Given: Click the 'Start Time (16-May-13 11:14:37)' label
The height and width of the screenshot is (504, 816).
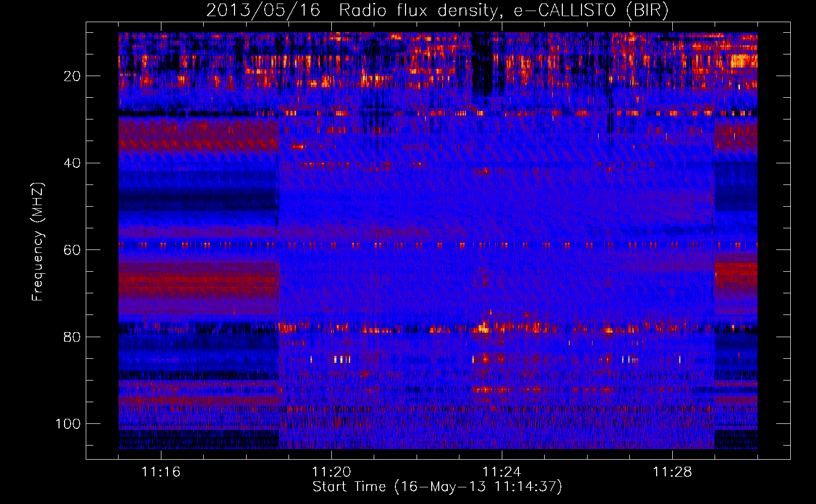Looking at the screenshot, I should 437,487.
